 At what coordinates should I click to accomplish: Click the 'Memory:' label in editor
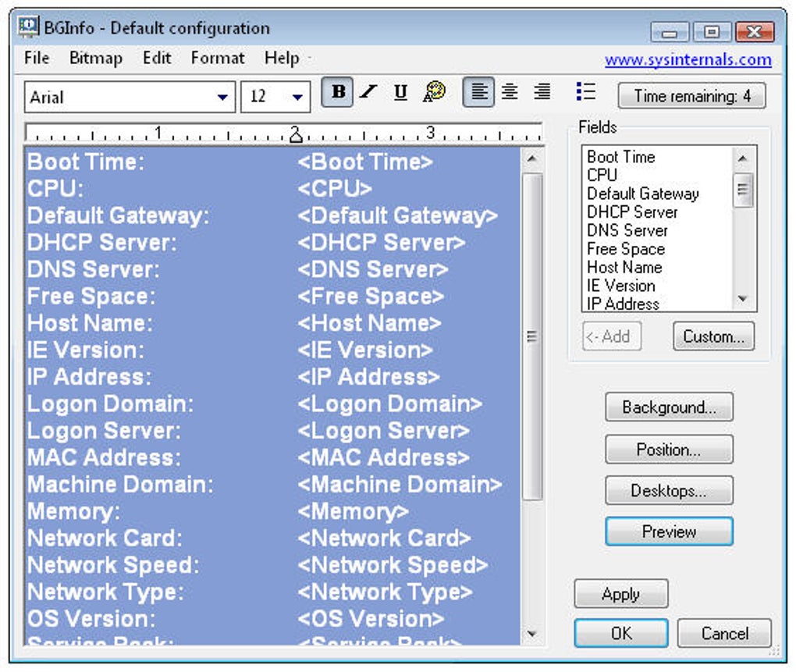click(x=73, y=512)
